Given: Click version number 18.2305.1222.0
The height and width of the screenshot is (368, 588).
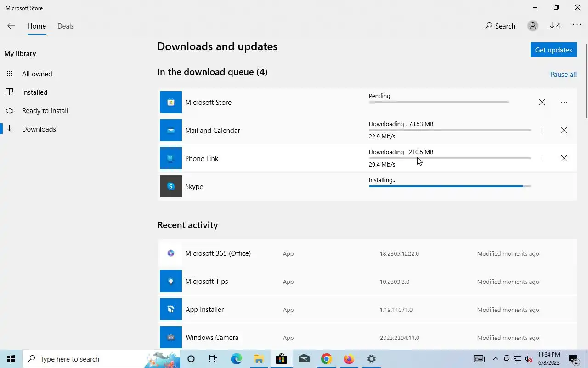Looking at the screenshot, I should coord(399,253).
